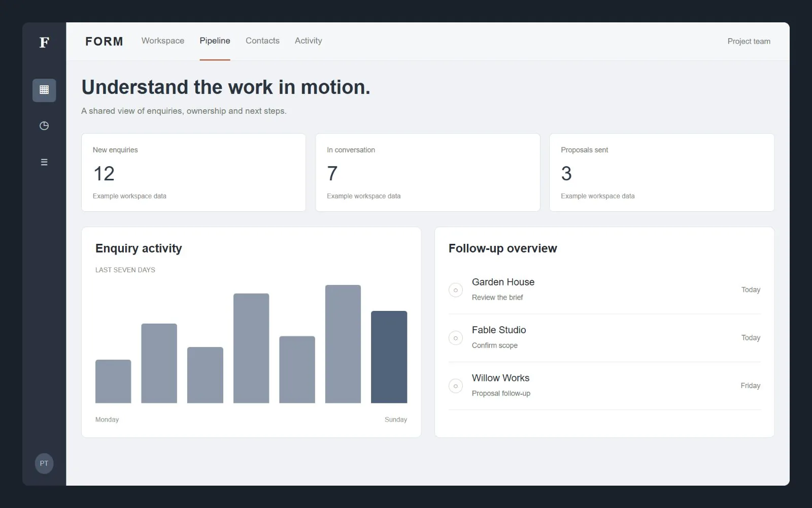Click the F logo in the sidebar
812x508 pixels.
coord(44,42)
